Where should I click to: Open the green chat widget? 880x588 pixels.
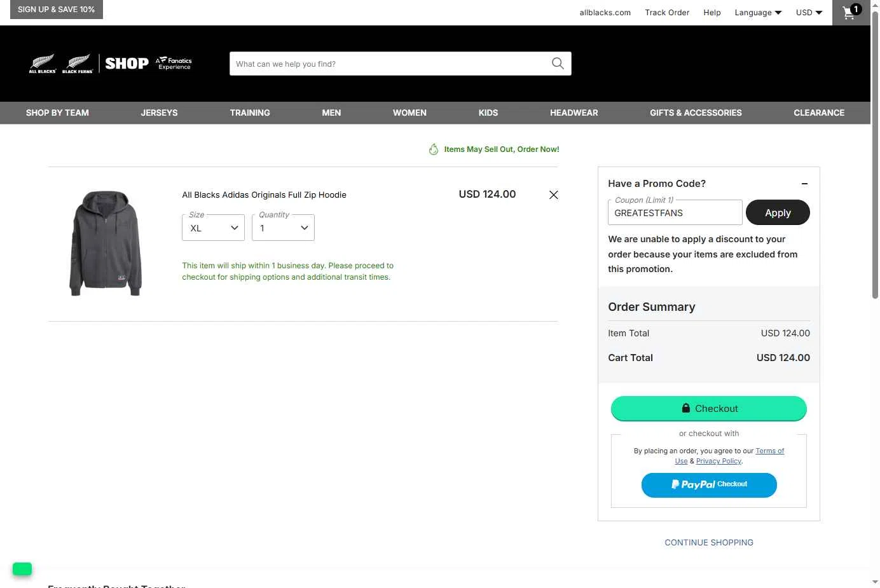[22, 569]
